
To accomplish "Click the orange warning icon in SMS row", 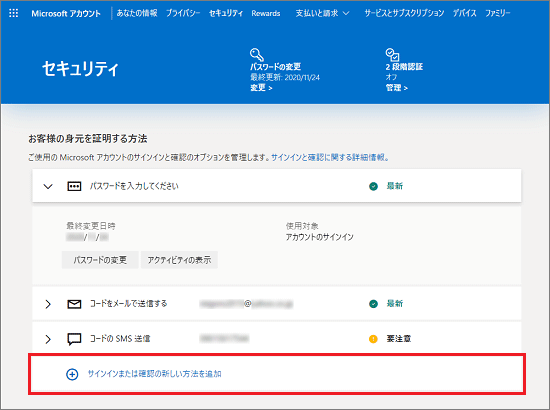I will (x=373, y=339).
